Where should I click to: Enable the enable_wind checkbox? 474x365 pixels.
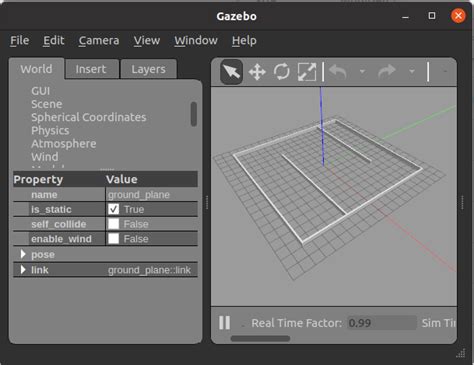pyautogui.click(x=113, y=238)
